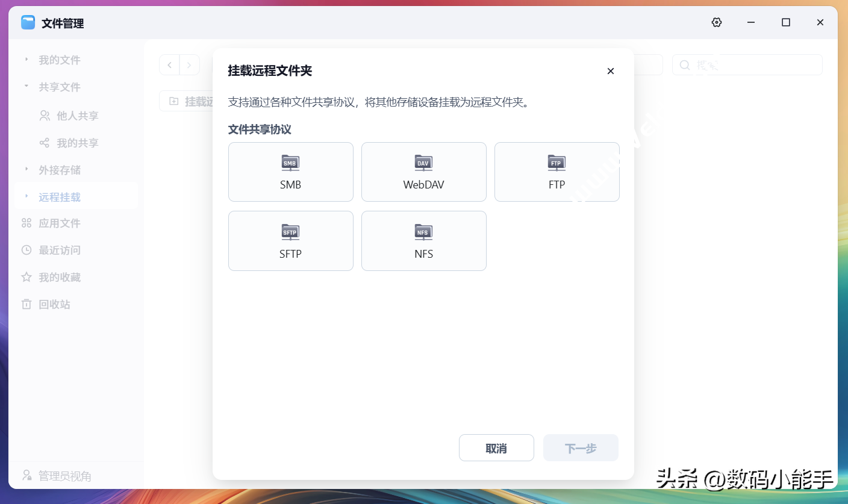The height and width of the screenshot is (504, 848).
Task: Expand the 我的文件 tree node
Action: pyautogui.click(x=26, y=60)
